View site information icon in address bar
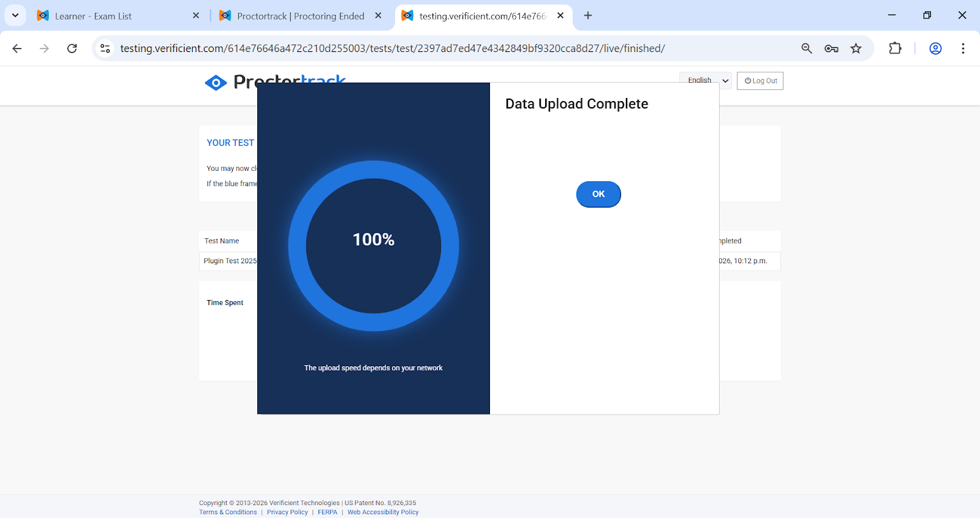 [105, 48]
